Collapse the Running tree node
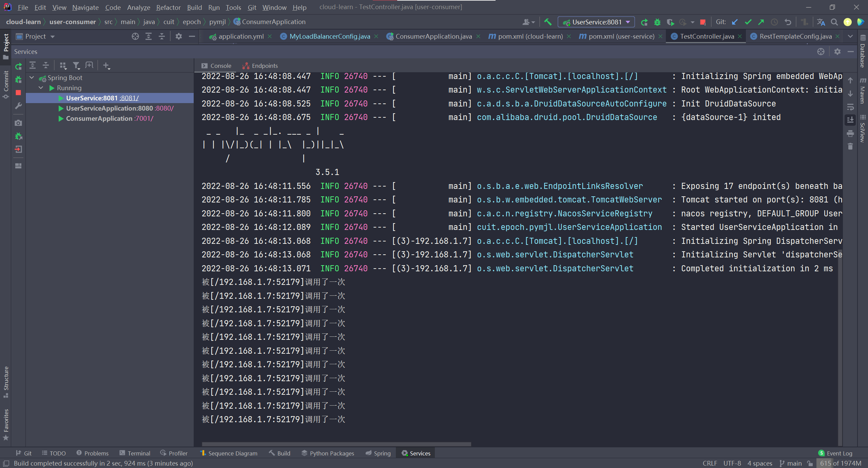Viewport: 868px width, 468px height. click(x=41, y=88)
